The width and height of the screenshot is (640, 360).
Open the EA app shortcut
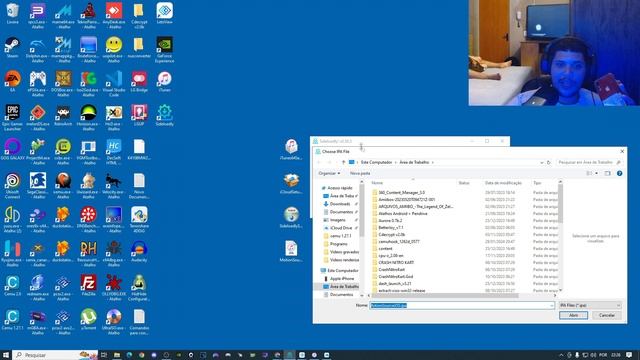12,81
